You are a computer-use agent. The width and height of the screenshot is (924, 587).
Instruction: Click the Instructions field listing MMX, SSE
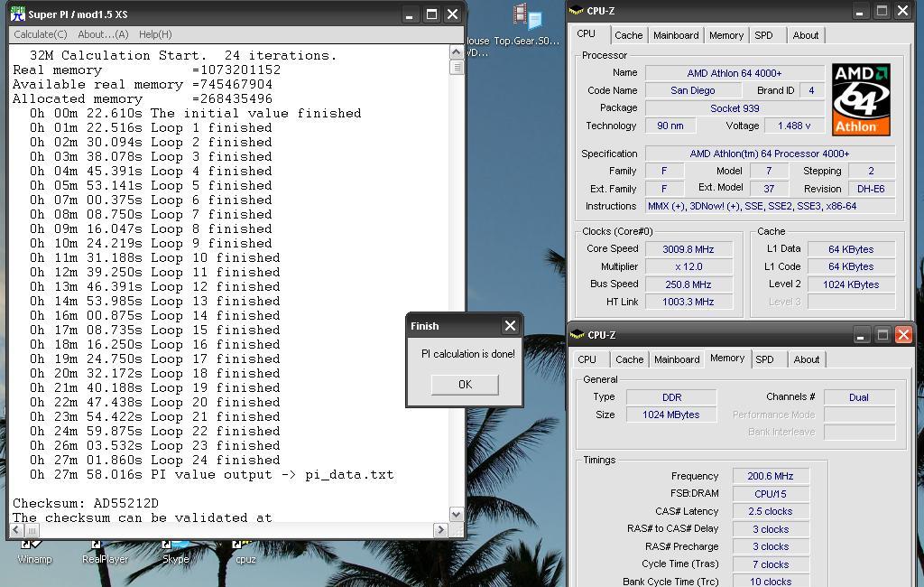coord(771,206)
